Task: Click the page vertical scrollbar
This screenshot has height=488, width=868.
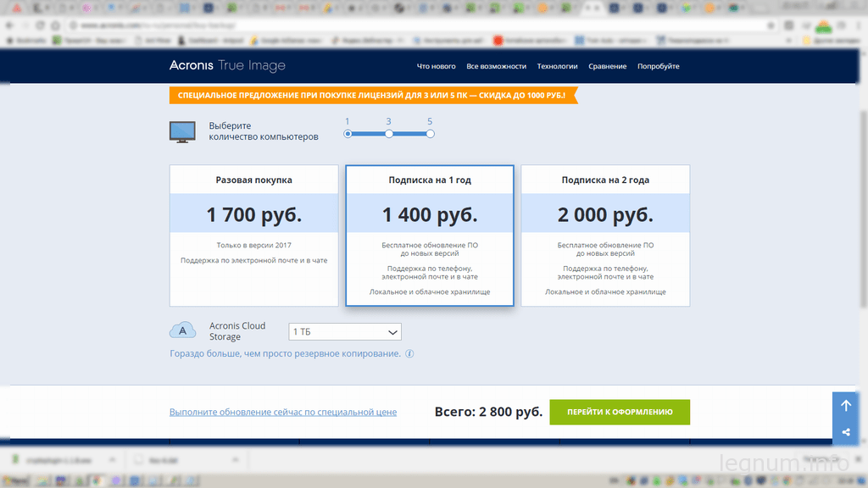Action: (864, 208)
